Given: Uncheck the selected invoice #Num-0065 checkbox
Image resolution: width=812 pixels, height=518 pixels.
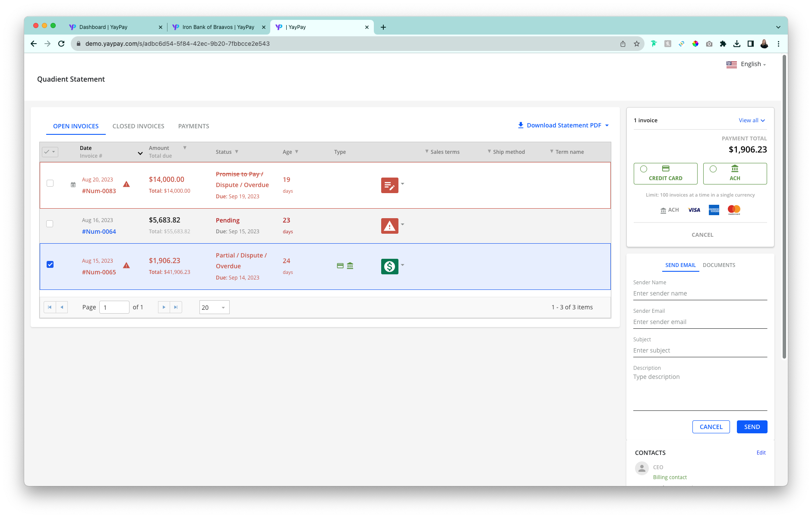Looking at the screenshot, I should [x=50, y=264].
